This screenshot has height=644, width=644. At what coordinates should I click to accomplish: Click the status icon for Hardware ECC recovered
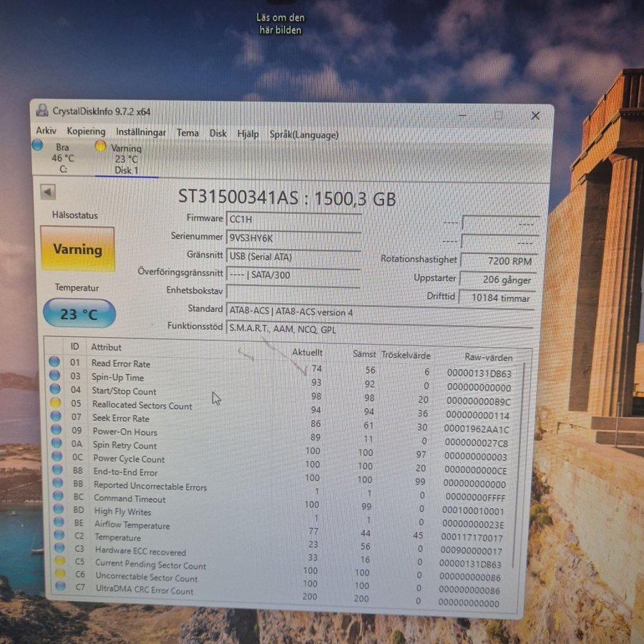[x=60, y=547]
